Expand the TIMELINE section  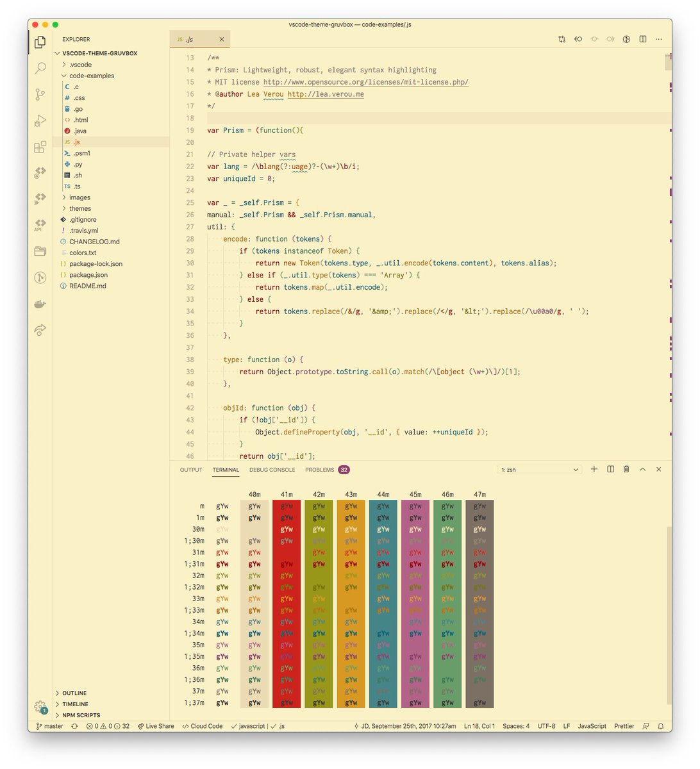111,704
